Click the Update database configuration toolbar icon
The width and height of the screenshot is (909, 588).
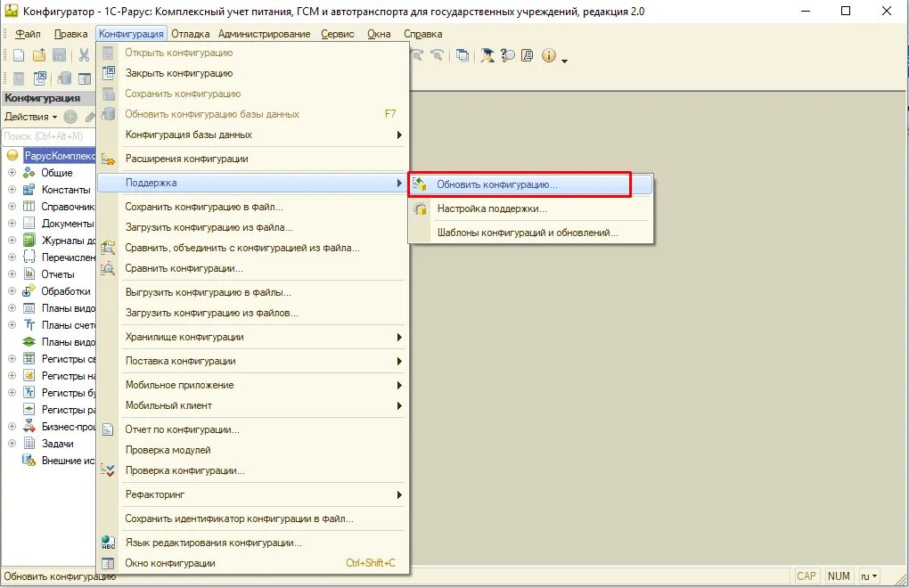[64, 78]
